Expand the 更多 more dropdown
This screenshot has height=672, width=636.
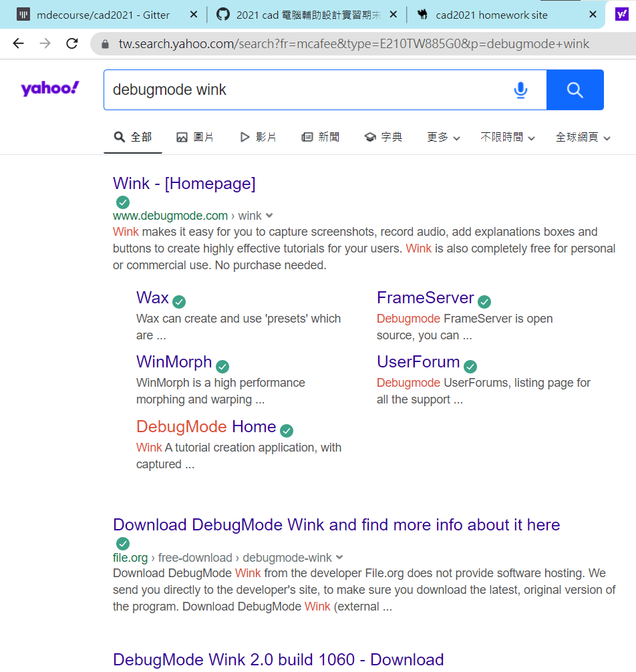[x=444, y=138]
